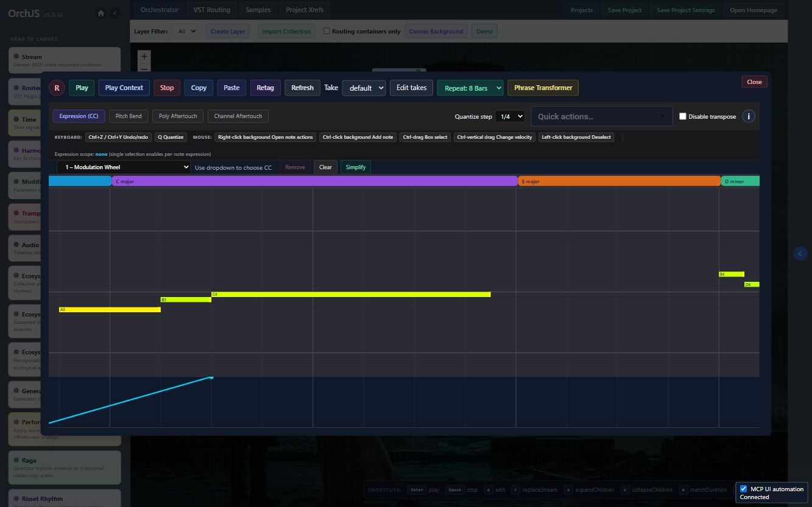Click the Simplify button

point(356,167)
